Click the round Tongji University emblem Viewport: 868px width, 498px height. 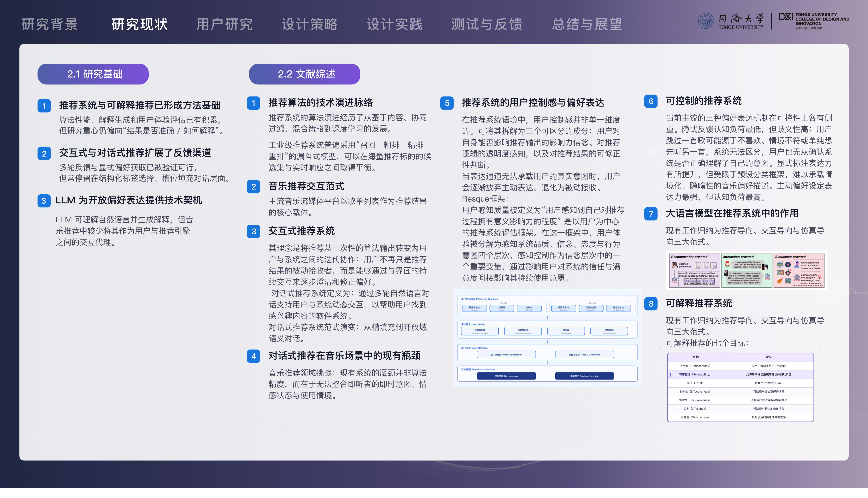[x=706, y=21]
